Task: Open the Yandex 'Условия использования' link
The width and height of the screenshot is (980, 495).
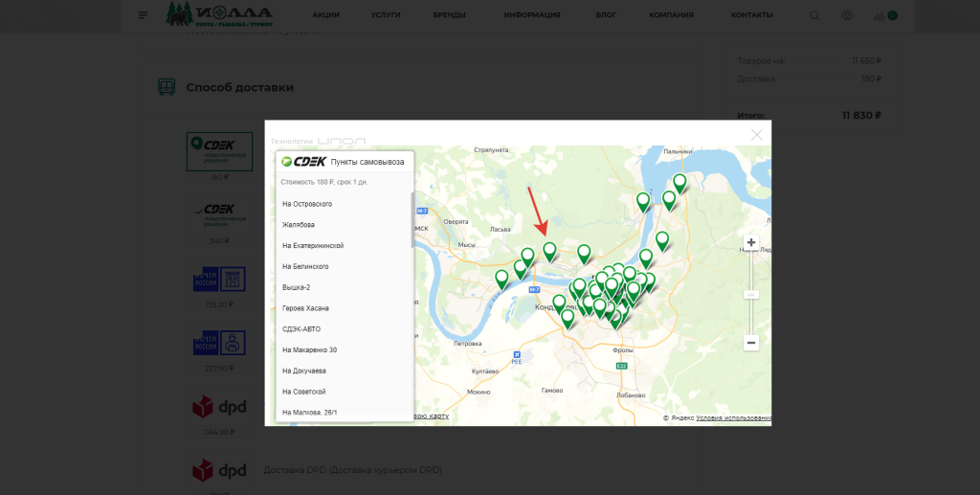Action: [733, 418]
